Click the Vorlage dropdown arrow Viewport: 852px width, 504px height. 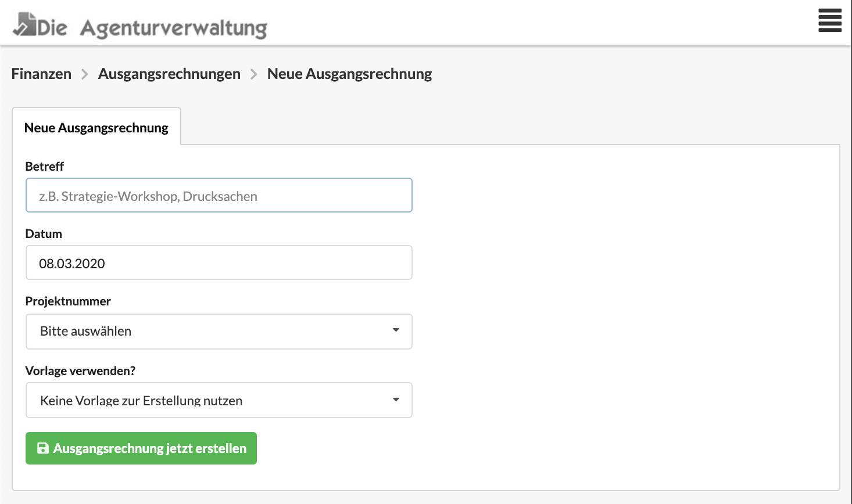[396, 399]
